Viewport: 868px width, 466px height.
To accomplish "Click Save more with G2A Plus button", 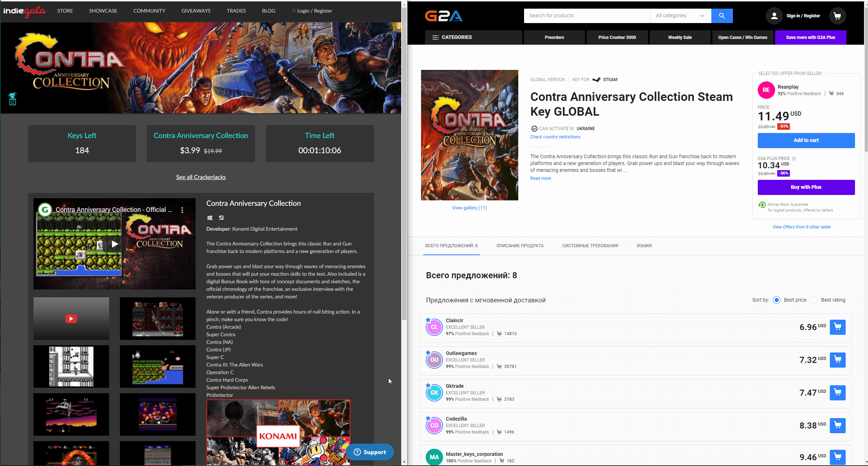I will (810, 37).
